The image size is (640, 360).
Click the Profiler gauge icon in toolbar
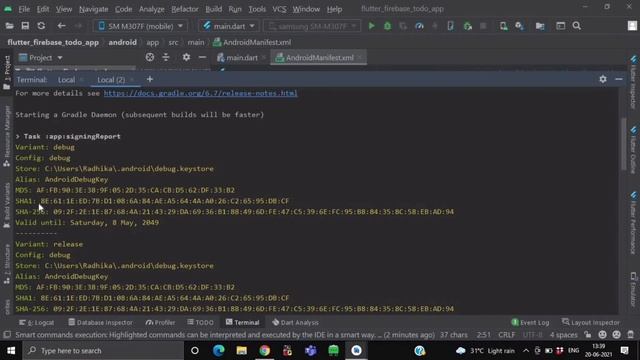click(419, 26)
